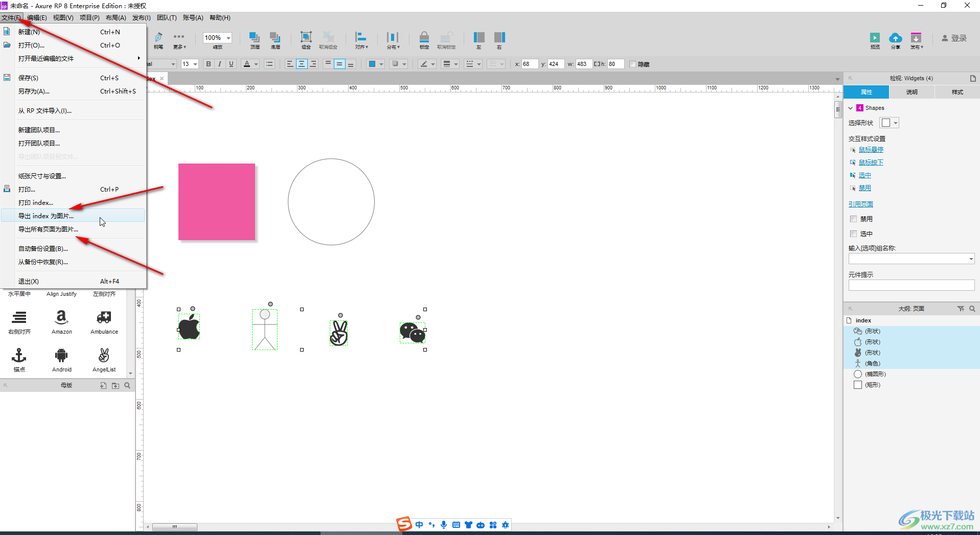This screenshot has height=535, width=980.
Task: Align text to top vertically
Action: (x=328, y=64)
